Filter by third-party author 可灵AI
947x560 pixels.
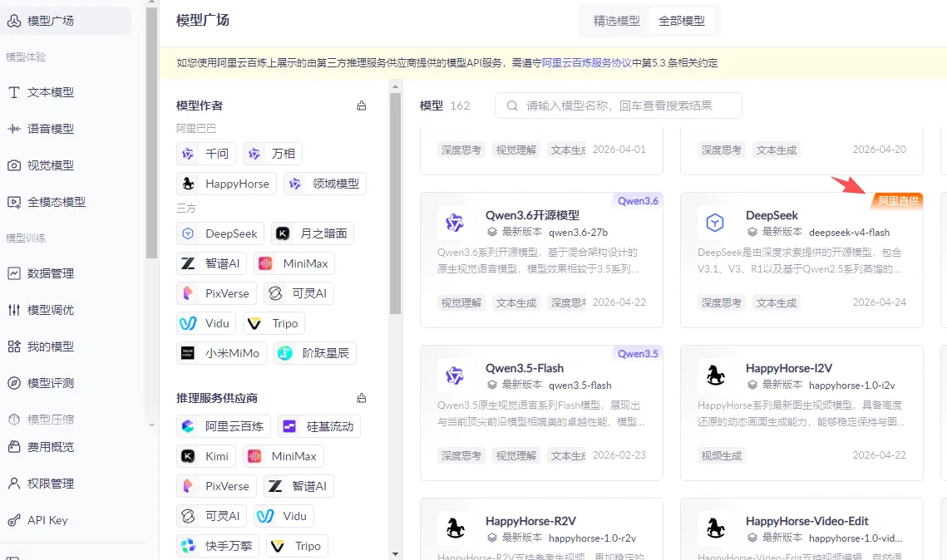point(298,293)
